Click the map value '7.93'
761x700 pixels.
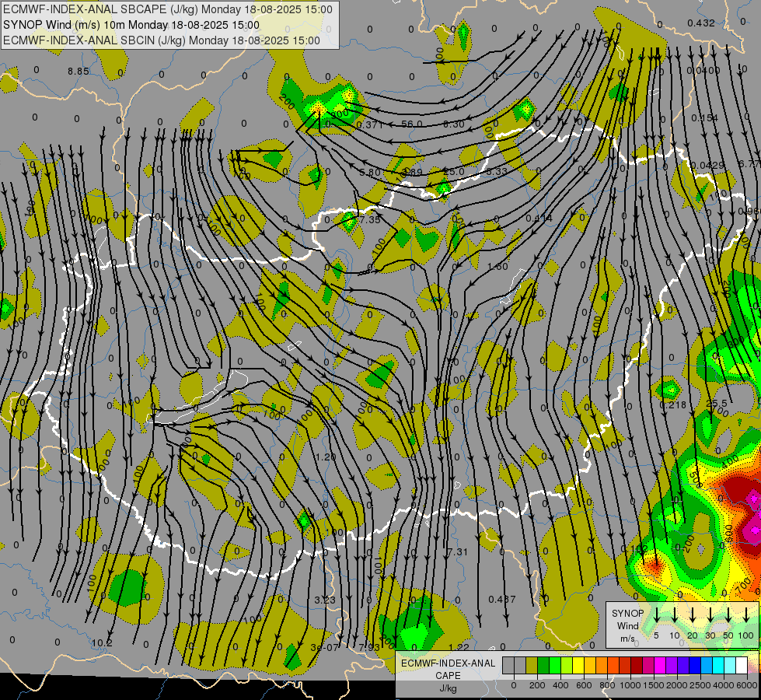point(369,648)
